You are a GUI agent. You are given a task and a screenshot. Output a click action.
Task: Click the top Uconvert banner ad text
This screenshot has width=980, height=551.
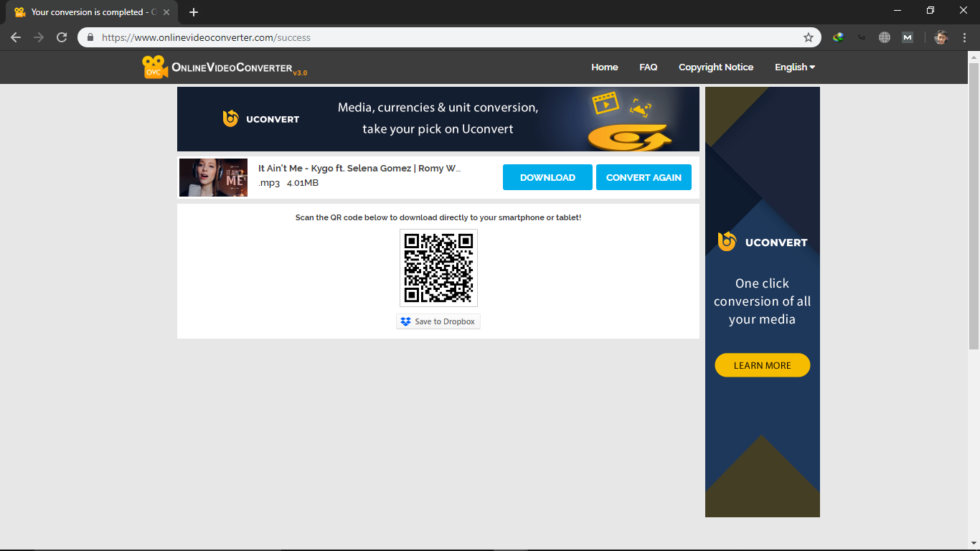point(438,118)
